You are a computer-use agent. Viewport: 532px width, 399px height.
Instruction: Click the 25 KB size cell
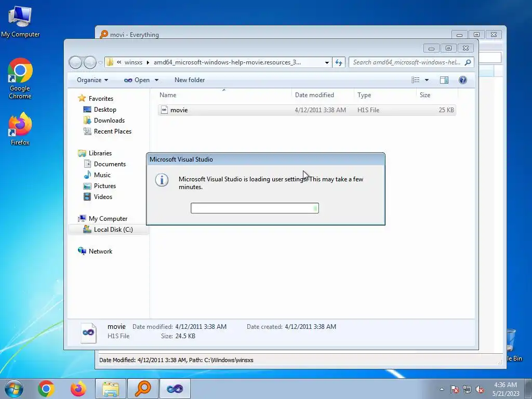tap(446, 110)
